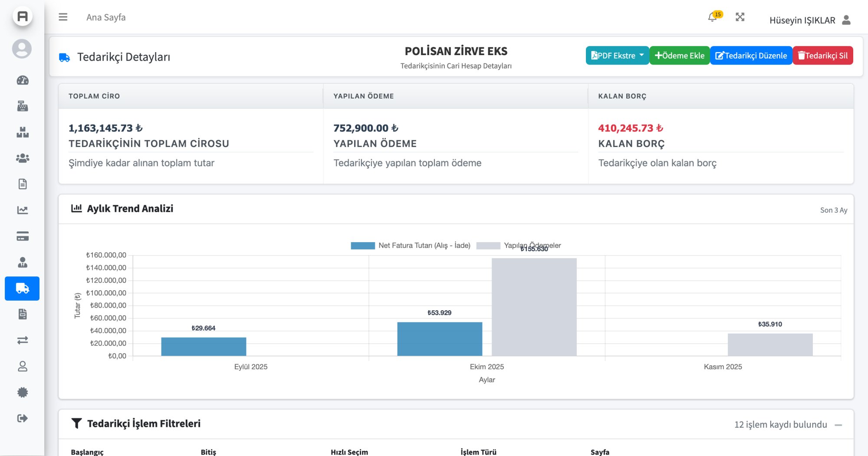Select the supplier truck icon in sidebar
This screenshot has width=868, height=456.
(22, 289)
